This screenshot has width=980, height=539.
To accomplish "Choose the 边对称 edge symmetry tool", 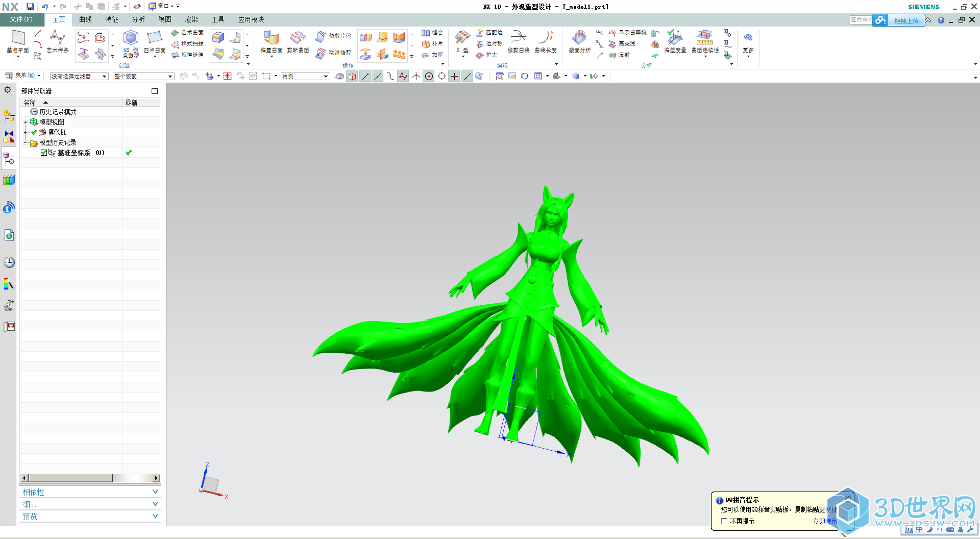I will pos(489,44).
